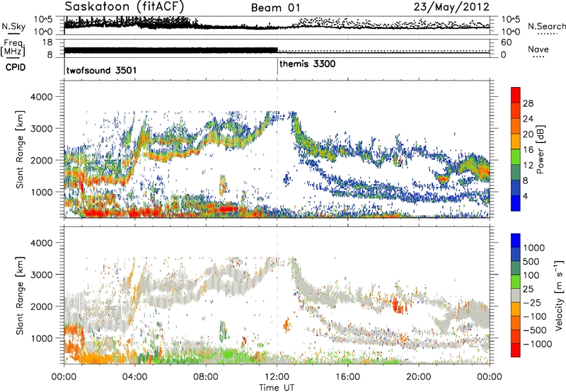The image size is (566, 392).
Task: Click the "16:00" time tick label
Action: [x=347, y=377]
